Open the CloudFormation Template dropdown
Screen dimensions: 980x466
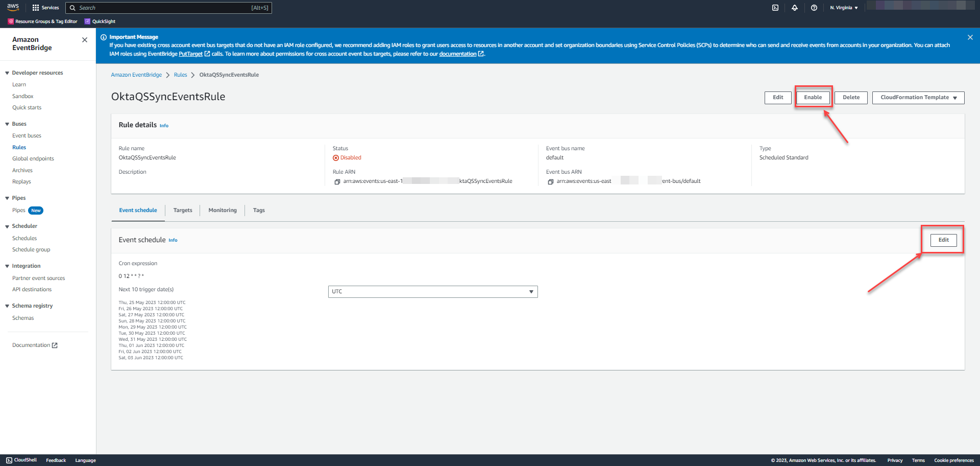[918, 98]
